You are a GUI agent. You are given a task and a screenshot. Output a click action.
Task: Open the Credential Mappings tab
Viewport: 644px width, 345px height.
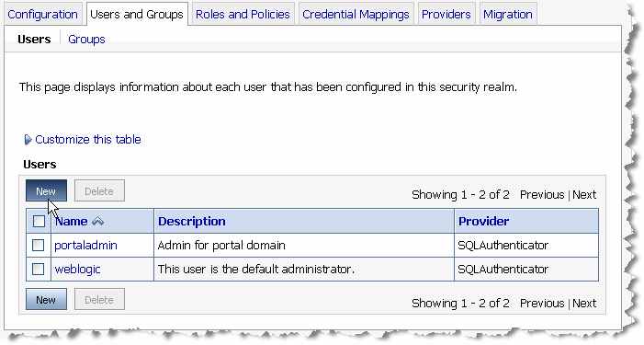(356, 15)
